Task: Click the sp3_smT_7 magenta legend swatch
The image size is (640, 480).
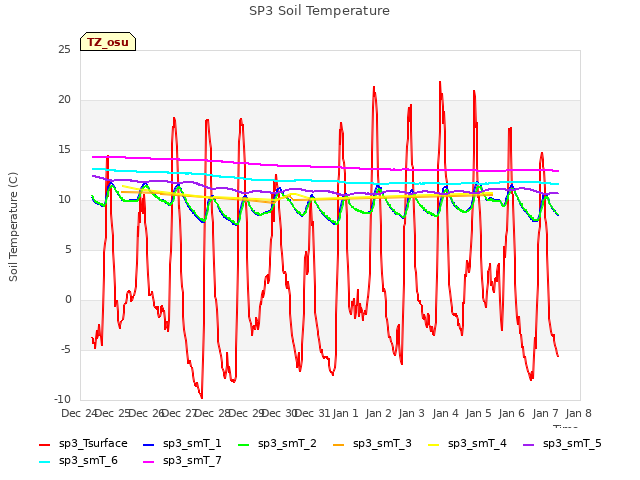Action: click(149, 462)
